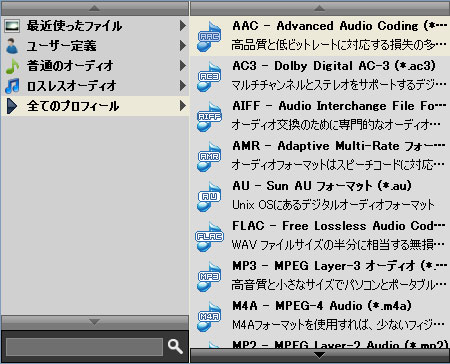Click the AAC format icon
Image resolution: width=450 pixels, height=364 pixels.
[x=209, y=36]
